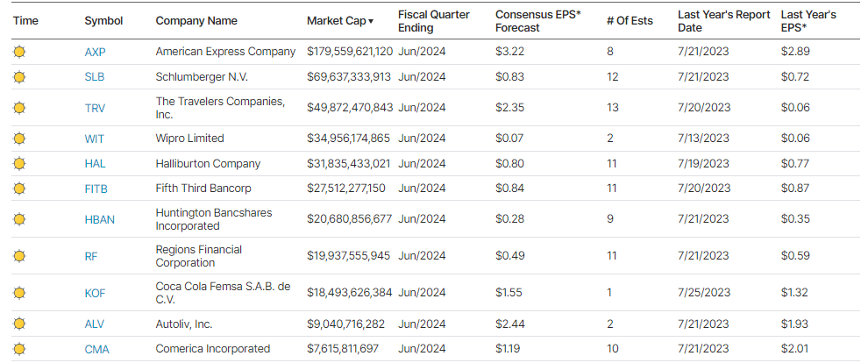Click the sun icon in the AXP row
Screen dimensions: 868x363
[x=19, y=52]
